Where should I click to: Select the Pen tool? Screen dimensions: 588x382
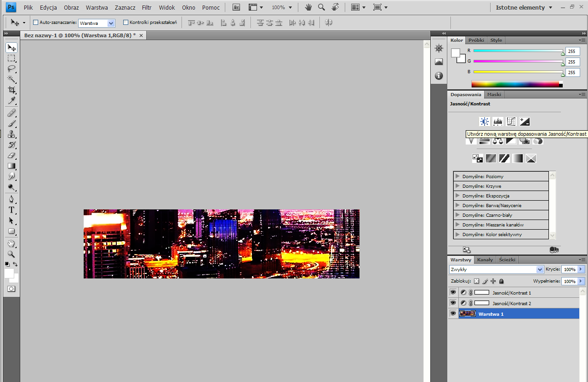coord(12,200)
